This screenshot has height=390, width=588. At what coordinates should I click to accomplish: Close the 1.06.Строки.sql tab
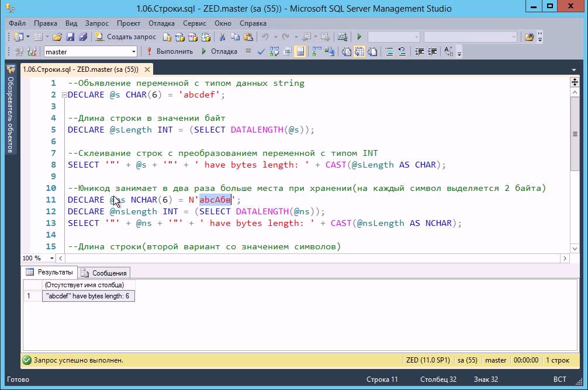point(147,69)
